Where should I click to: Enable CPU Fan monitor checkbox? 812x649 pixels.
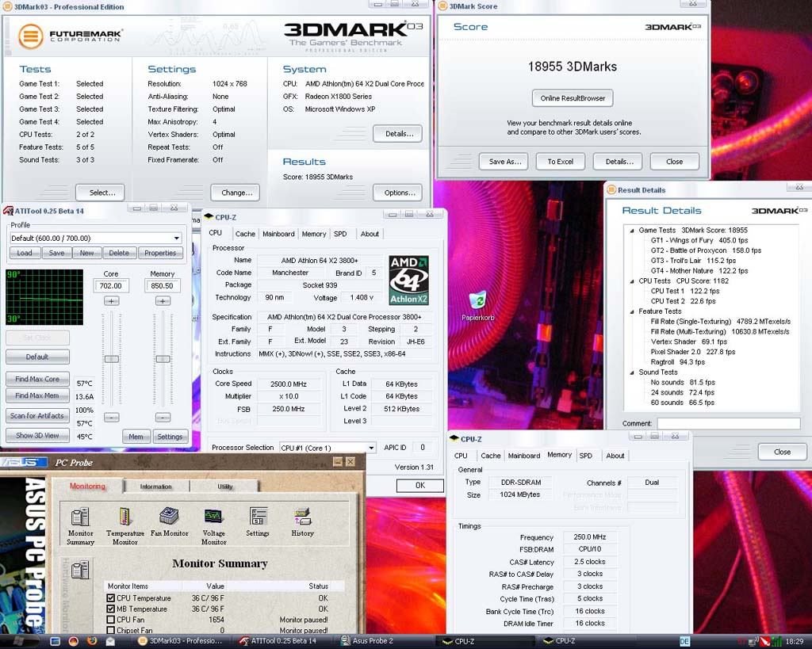pos(110,620)
